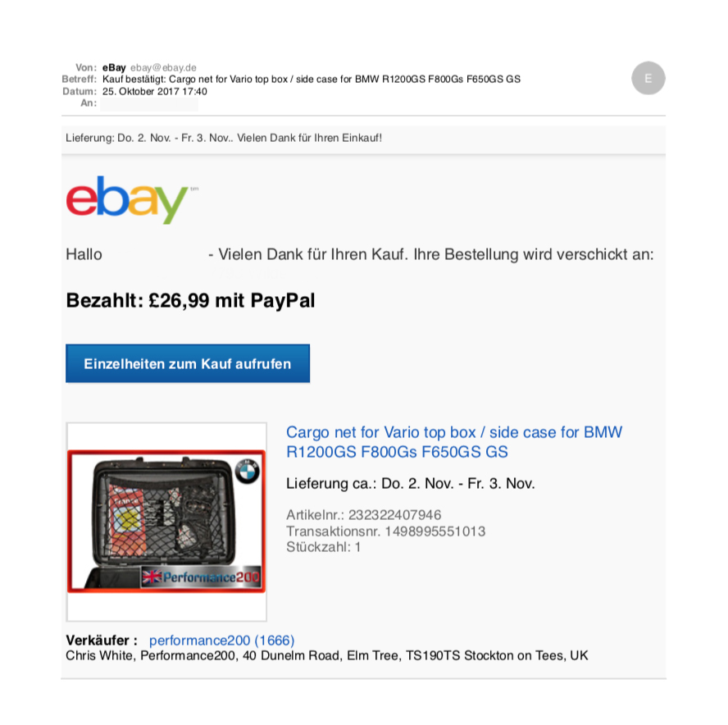Click the seller address Chris White line

pos(327,656)
